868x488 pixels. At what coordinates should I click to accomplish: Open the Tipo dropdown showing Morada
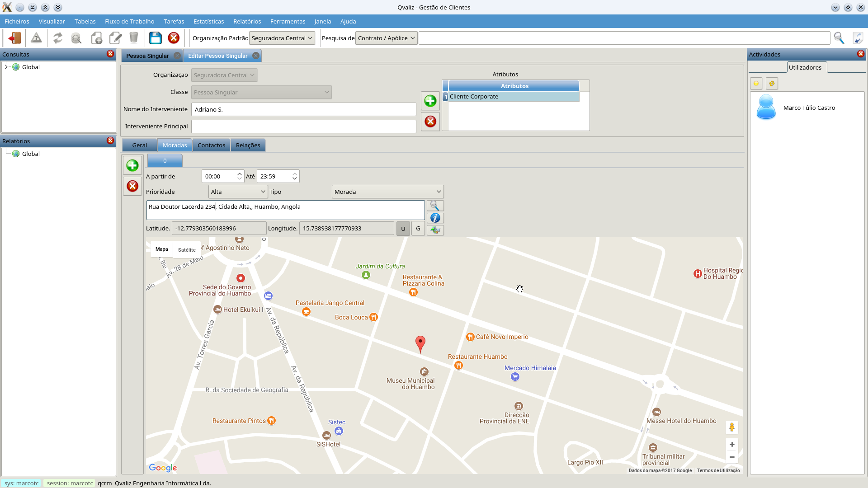click(x=387, y=192)
